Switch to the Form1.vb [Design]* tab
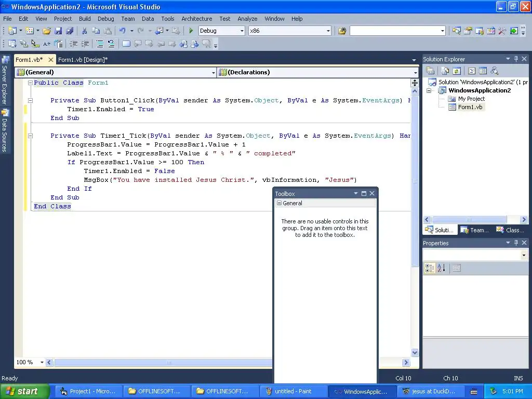The image size is (532, 399). click(x=83, y=60)
